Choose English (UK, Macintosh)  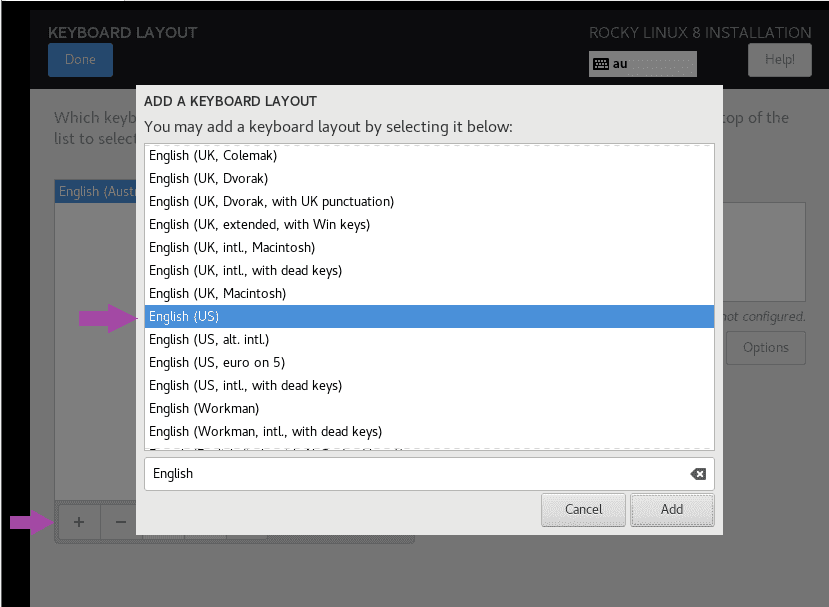point(429,293)
